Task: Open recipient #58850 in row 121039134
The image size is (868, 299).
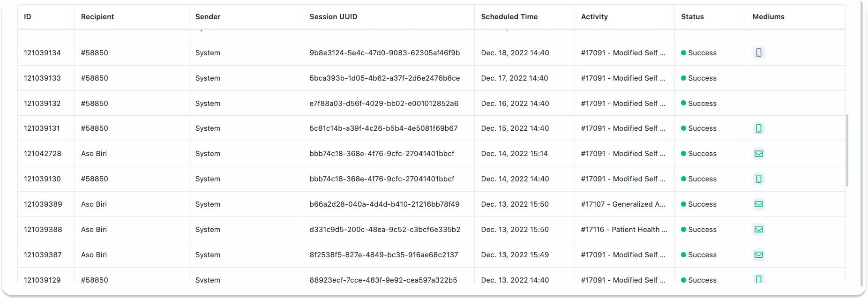Action: pyautogui.click(x=94, y=53)
